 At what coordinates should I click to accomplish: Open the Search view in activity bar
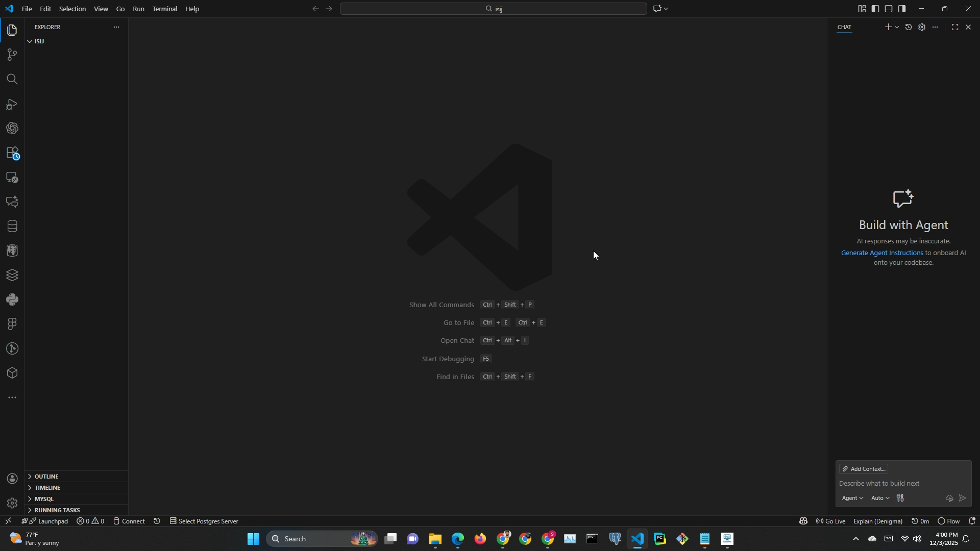click(x=12, y=79)
